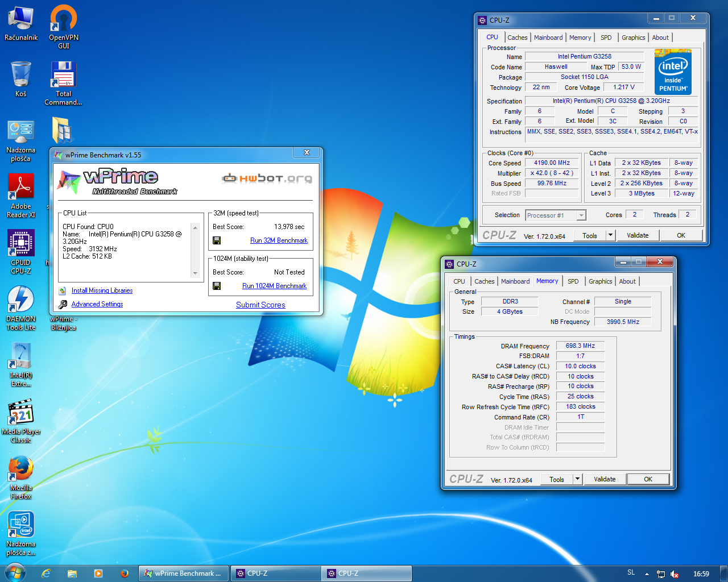The height and width of the screenshot is (582, 728).
Task: Click Install Missing Libraries link
Action: (102, 290)
